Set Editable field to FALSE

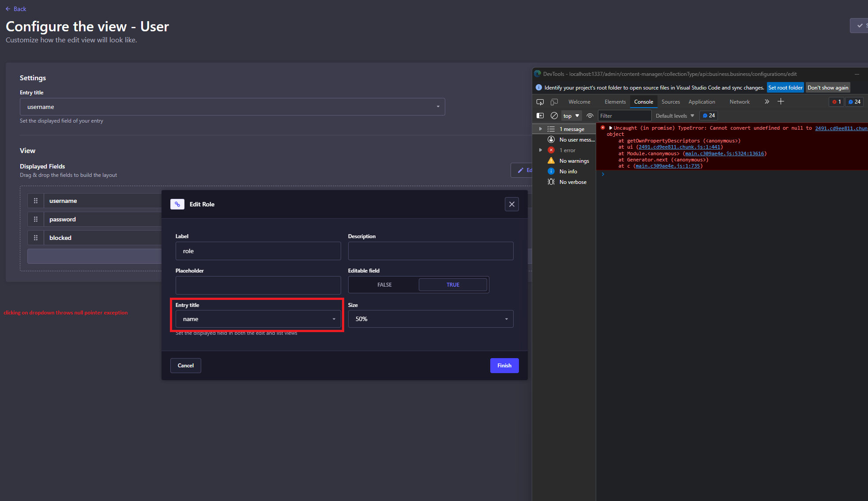[x=383, y=284]
